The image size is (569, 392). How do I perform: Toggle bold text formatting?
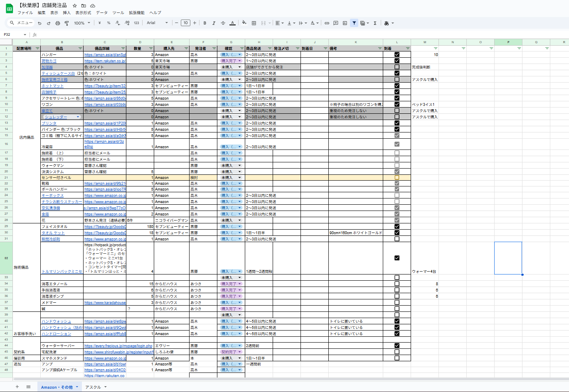pos(205,23)
